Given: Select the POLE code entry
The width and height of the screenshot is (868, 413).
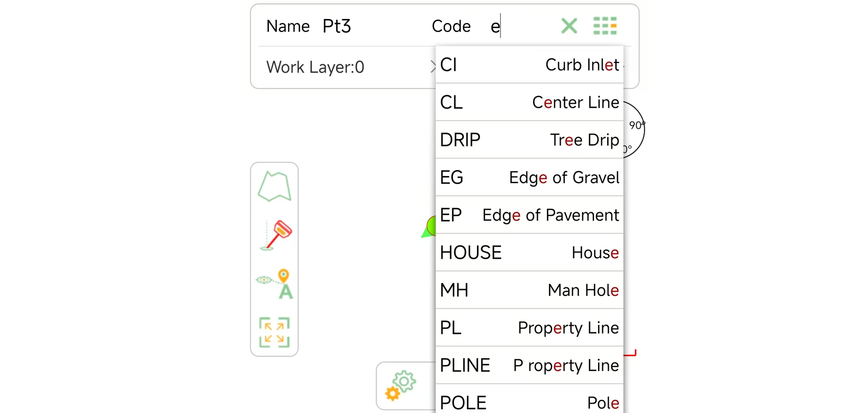Looking at the screenshot, I should [529, 402].
